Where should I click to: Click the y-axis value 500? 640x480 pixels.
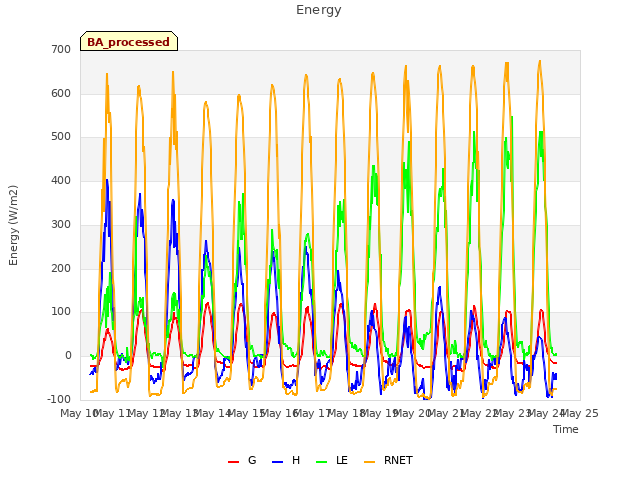pyautogui.click(x=61, y=137)
